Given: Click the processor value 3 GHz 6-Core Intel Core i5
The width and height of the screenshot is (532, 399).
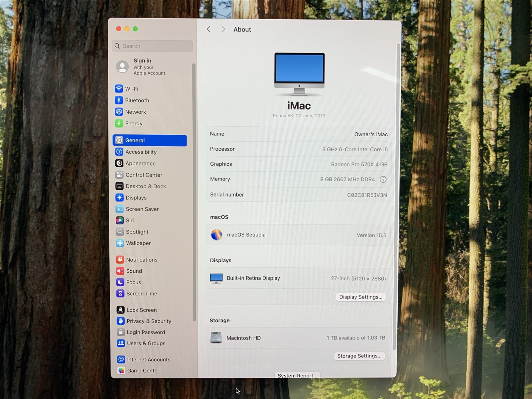Looking at the screenshot, I should 355,150.
